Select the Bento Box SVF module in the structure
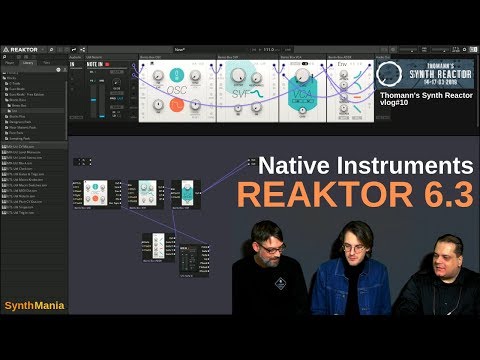Viewport: 480px width, 360px height. (146, 195)
